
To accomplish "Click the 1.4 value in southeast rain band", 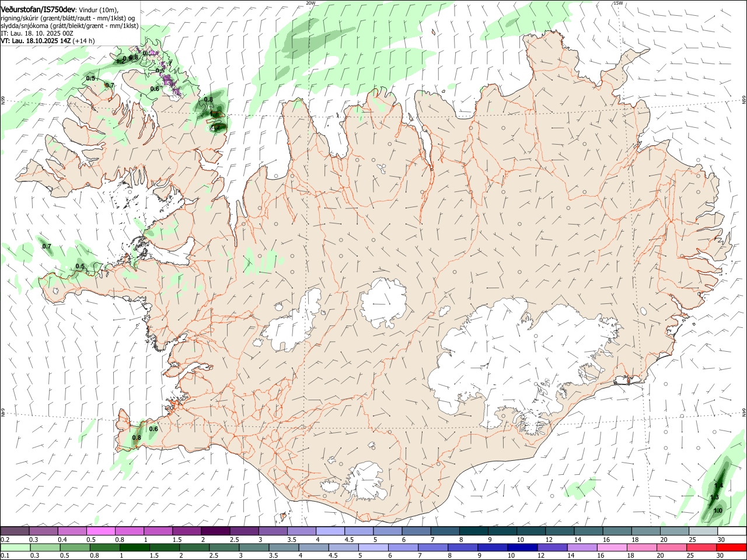I will click(x=718, y=485).
